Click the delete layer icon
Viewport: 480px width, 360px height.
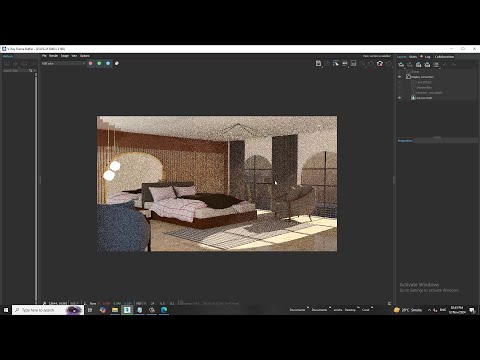point(410,65)
